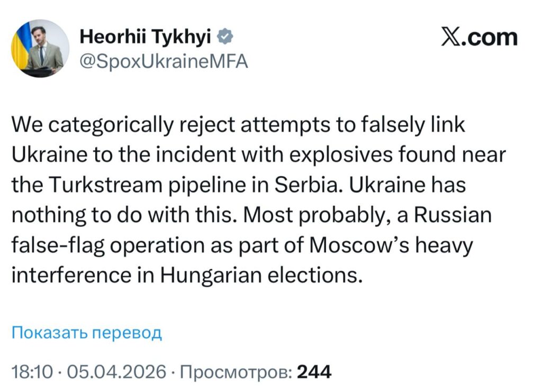Click the 18:10 post time

(32, 371)
